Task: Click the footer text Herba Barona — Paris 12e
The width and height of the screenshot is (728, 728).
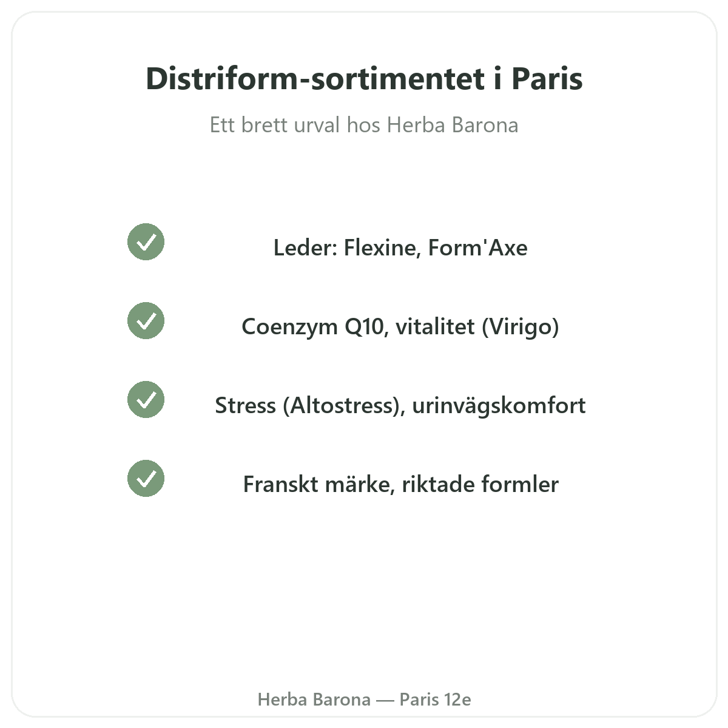Action: pos(364,699)
